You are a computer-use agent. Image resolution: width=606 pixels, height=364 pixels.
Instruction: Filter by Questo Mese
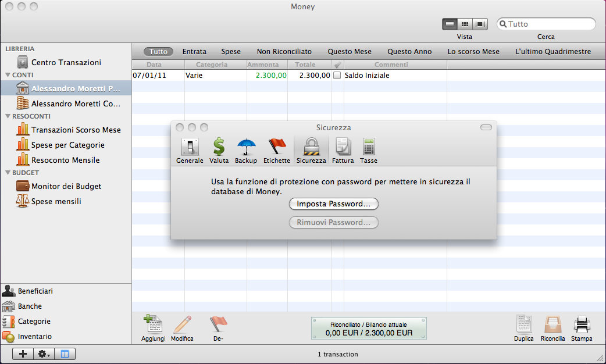pos(350,51)
